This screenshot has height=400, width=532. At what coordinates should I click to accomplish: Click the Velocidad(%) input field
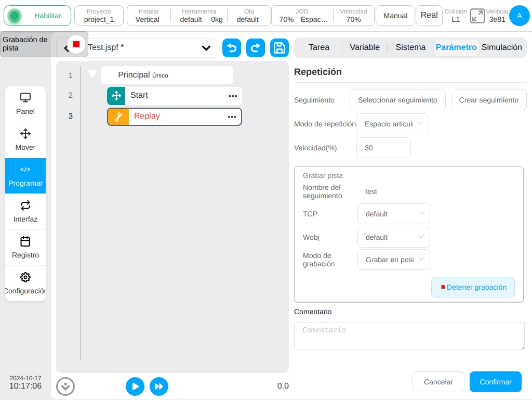tap(383, 148)
